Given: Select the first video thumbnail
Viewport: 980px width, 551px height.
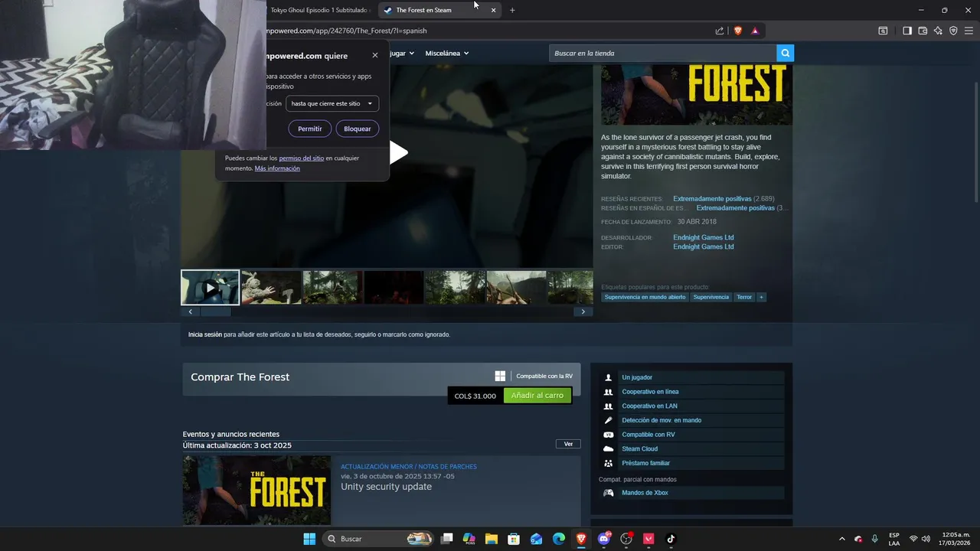Looking at the screenshot, I should (210, 288).
